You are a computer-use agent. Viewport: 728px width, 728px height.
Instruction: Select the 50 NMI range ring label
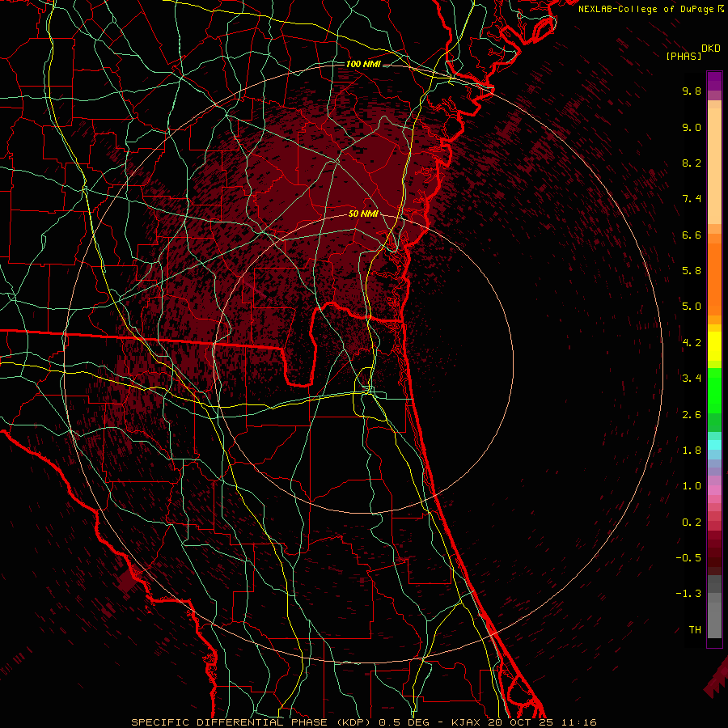(363, 214)
